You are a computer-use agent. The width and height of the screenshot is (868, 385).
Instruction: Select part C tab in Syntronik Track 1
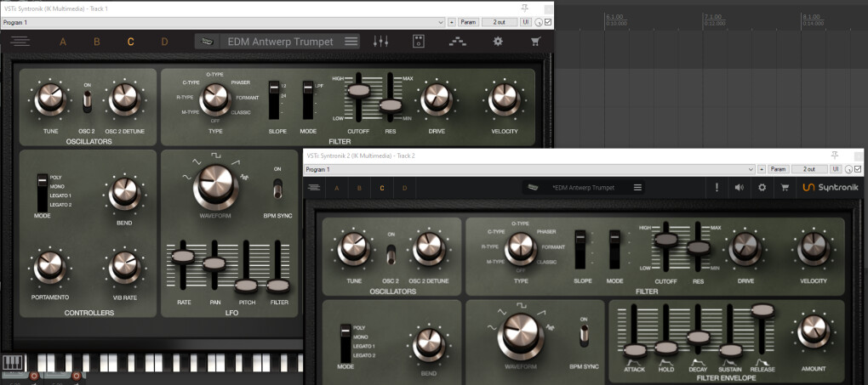(131, 42)
